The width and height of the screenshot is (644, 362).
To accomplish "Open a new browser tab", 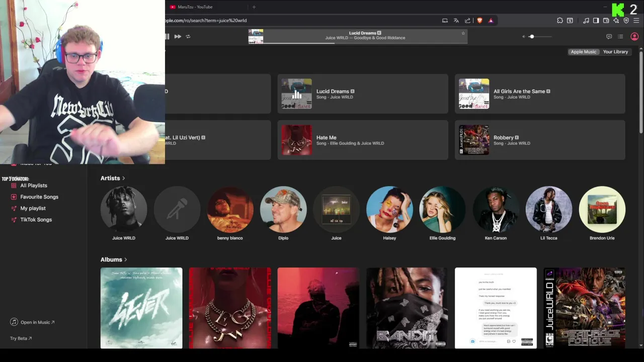I will click(x=254, y=7).
